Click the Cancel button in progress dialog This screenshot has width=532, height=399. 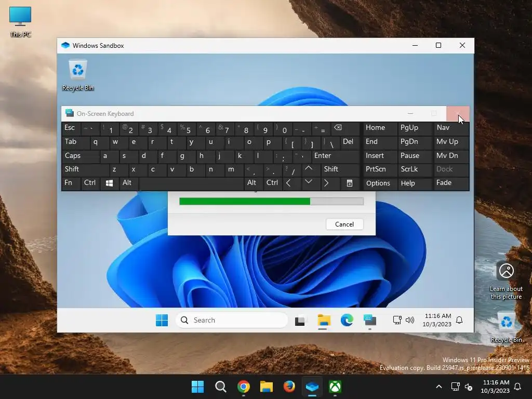pyautogui.click(x=344, y=224)
